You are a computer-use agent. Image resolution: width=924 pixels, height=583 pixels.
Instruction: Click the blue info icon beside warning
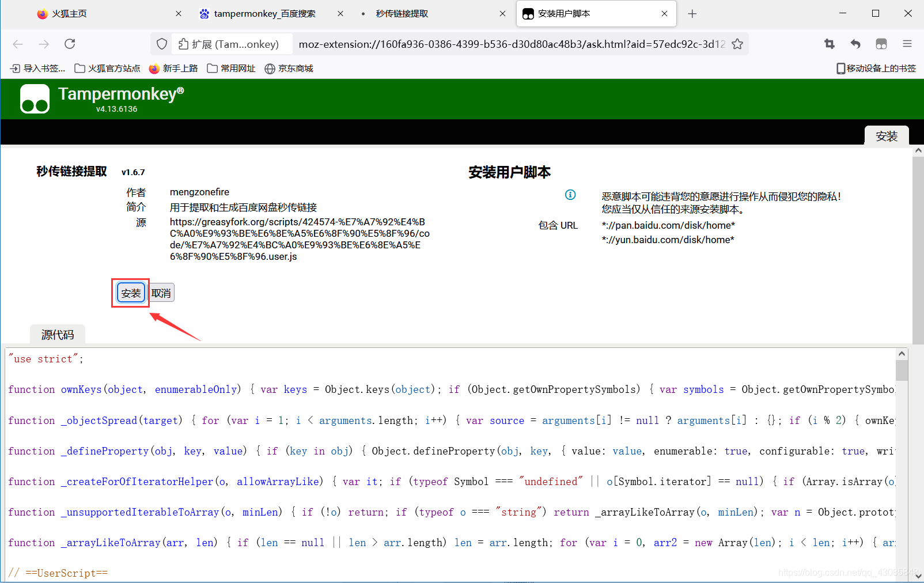(x=570, y=195)
